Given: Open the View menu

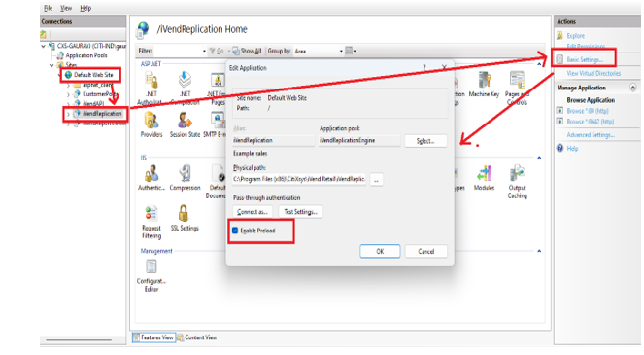Looking at the screenshot, I should pyautogui.click(x=66, y=8).
